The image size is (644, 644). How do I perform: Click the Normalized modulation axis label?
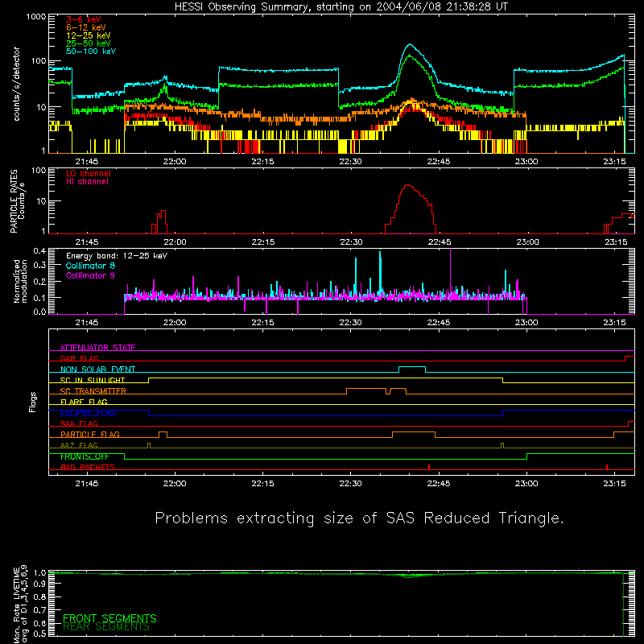coord(20,281)
